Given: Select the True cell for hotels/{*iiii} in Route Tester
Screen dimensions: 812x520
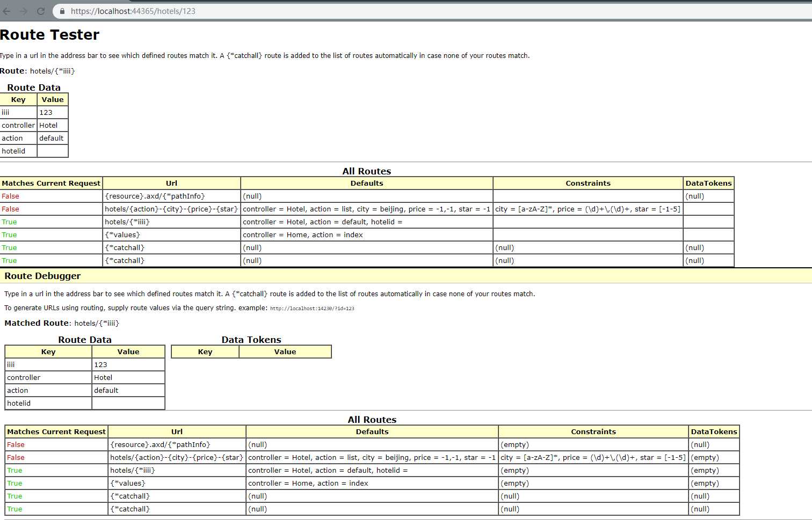Looking at the screenshot, I should coord(51,222).
